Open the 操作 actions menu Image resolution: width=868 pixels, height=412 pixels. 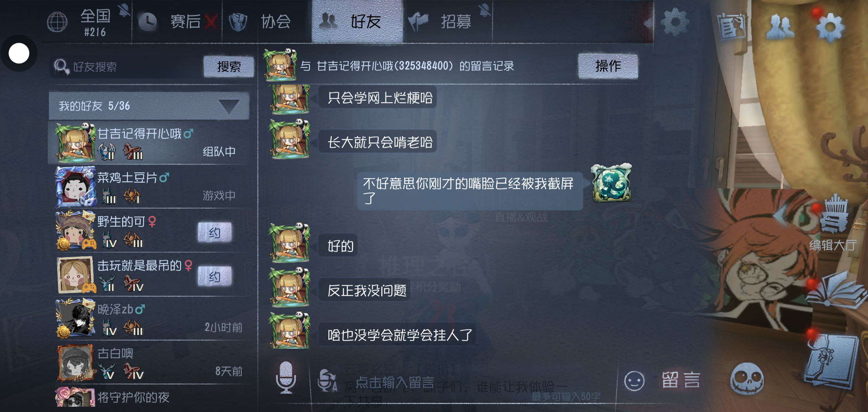point(608,66)
